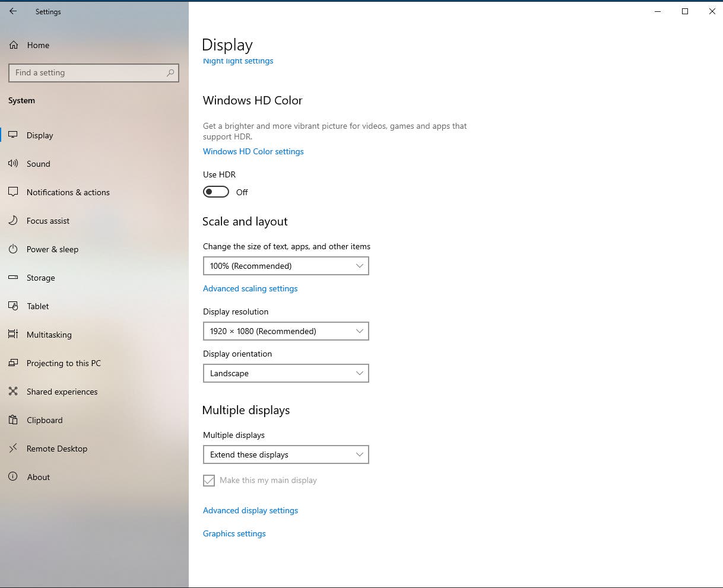Click the Multiple displays section heading

coord(246,410)
